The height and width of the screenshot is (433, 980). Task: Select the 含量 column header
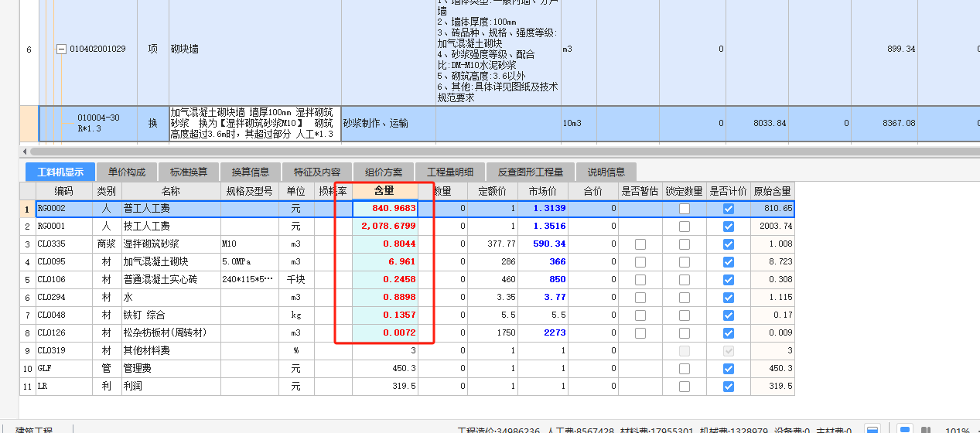(x=385, y=191)
